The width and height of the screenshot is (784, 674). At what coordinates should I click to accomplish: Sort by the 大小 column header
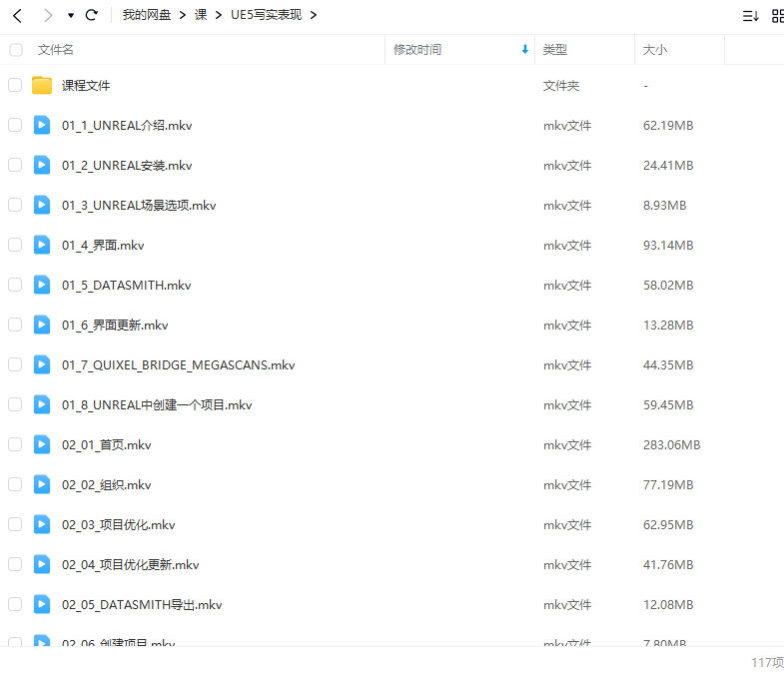(655, 49)
